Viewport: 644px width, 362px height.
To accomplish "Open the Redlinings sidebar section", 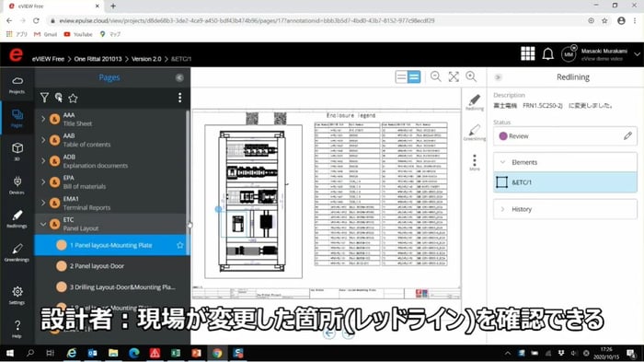I will (17, 219).
